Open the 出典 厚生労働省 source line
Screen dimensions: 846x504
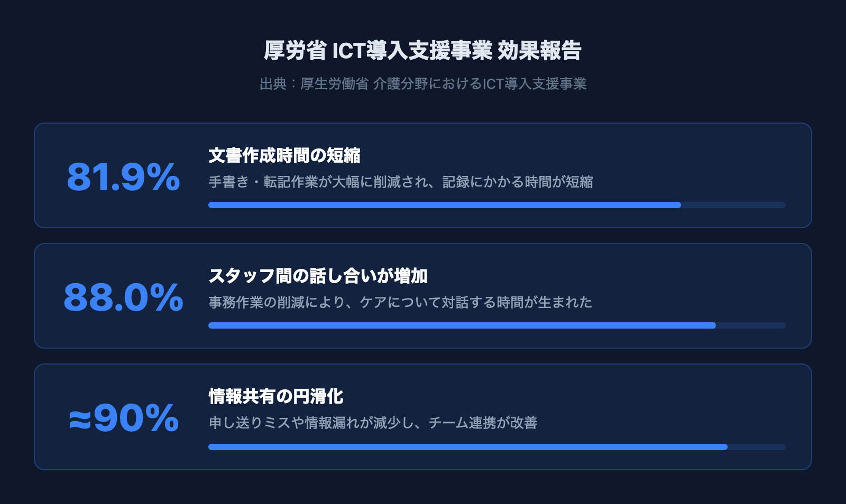pyautogui.click(x=422, y=84)
